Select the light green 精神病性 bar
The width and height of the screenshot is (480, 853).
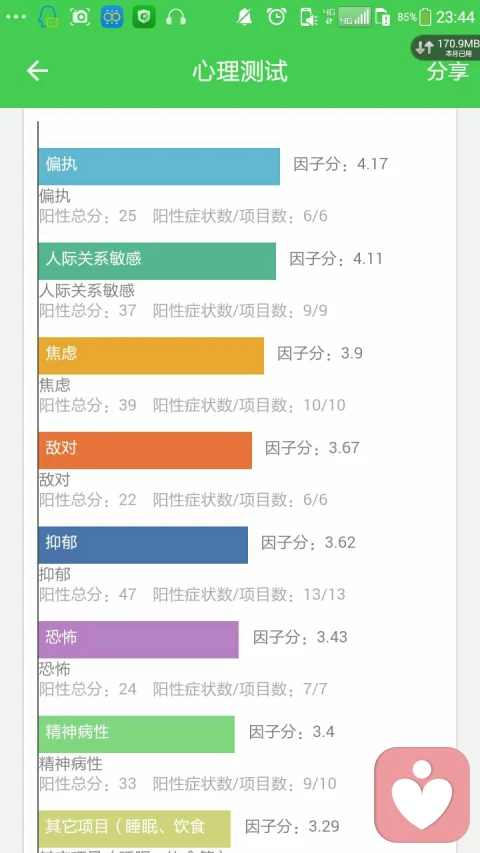(x=137, y=734)
